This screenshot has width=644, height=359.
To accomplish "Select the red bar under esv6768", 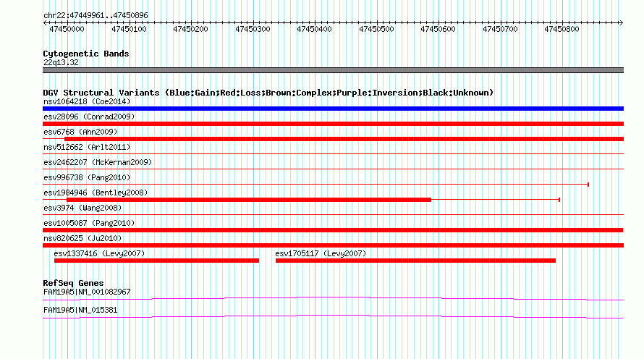I will 344,139.
